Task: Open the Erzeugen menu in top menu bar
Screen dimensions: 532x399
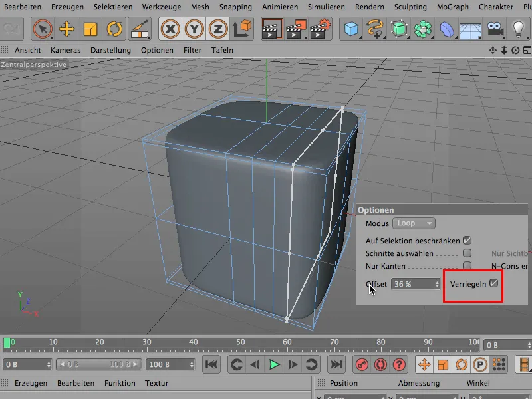Action: pyautogui.click(x=67, y=7)
